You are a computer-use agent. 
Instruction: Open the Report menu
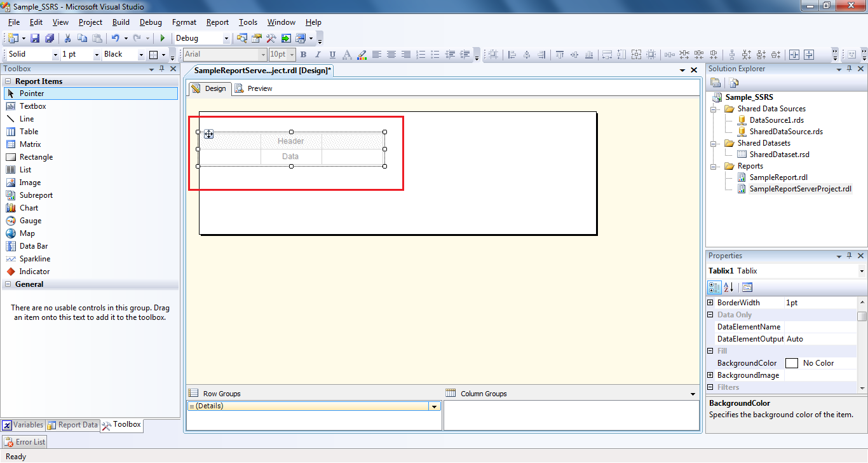click(217, 22)
